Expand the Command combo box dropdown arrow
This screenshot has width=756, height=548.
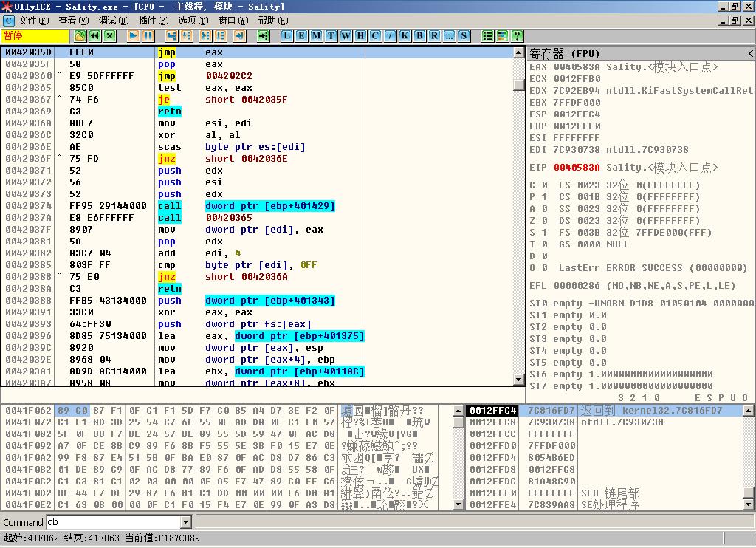pyautogui.click(x=185, y=522)
